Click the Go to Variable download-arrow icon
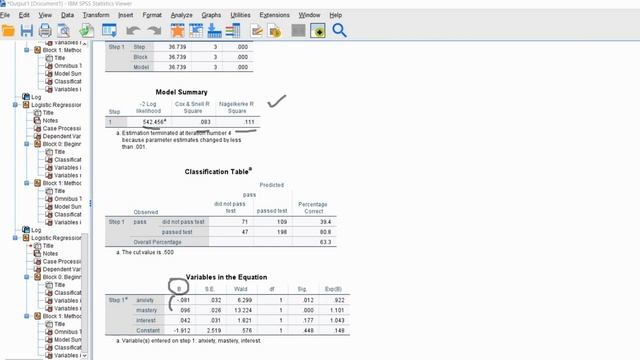 (x=214, y=31)
